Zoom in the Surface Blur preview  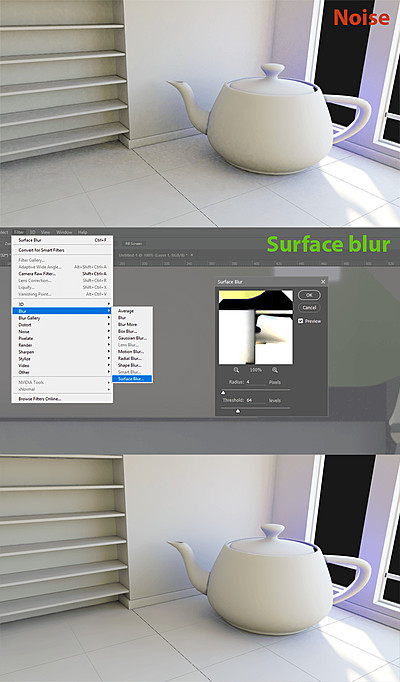275,370
